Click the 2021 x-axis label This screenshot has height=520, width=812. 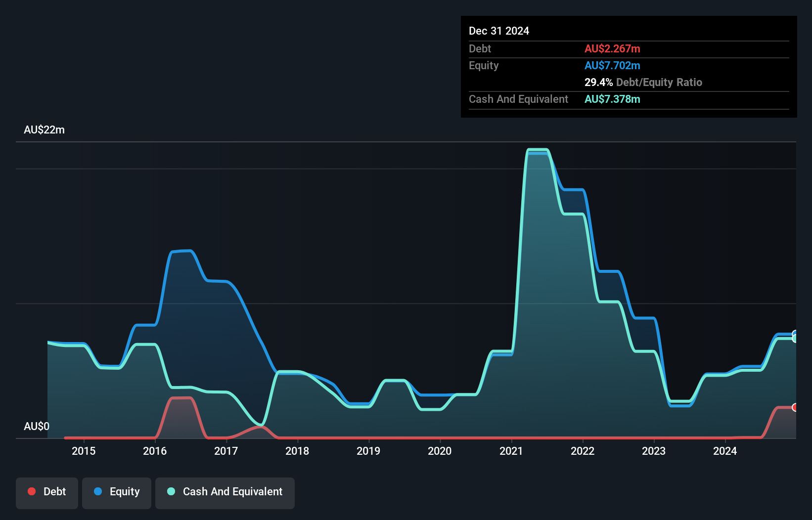pyautogui.click(x=511, y=451)
